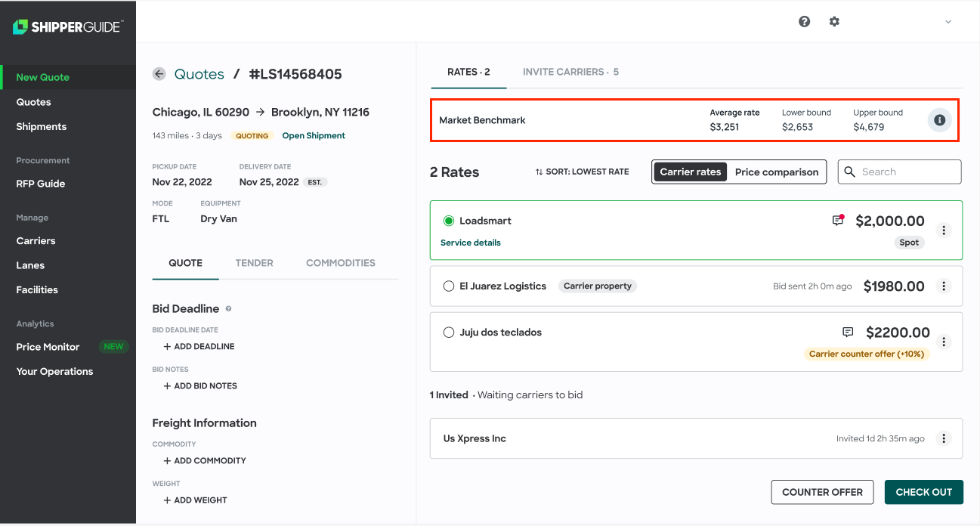980x526 pixels.
Task: Click the Bid Deadline help icon
Action: [229, 309]
